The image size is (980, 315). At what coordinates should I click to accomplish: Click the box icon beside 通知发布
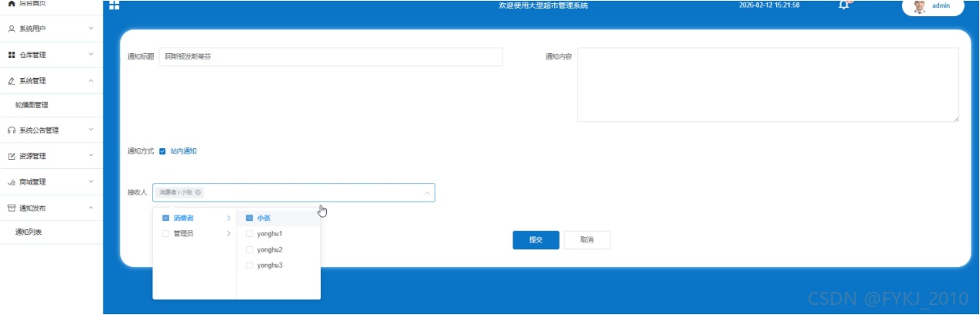coord(11,208)
